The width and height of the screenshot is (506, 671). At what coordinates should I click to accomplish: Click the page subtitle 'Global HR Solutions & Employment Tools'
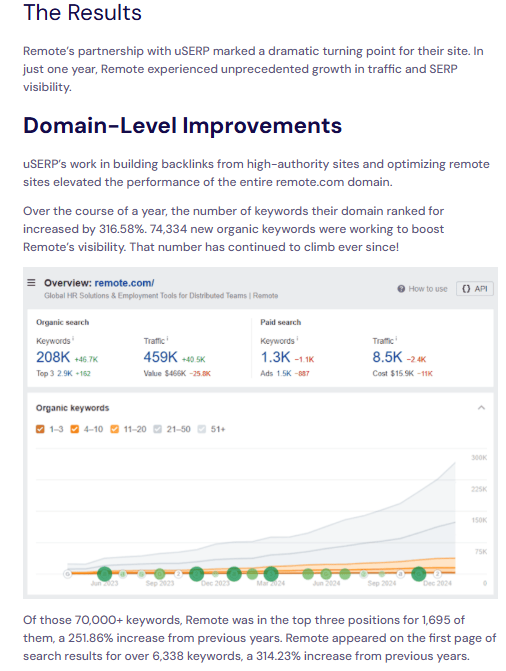[161, 296]
